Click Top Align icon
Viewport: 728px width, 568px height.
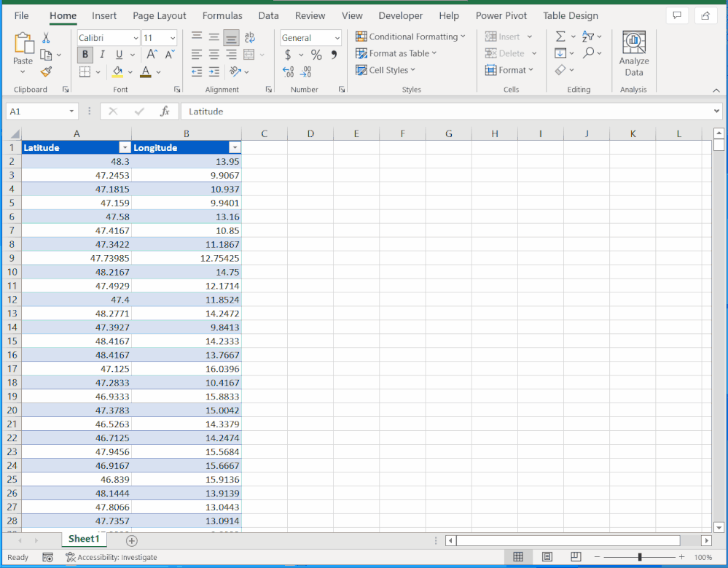197,36
